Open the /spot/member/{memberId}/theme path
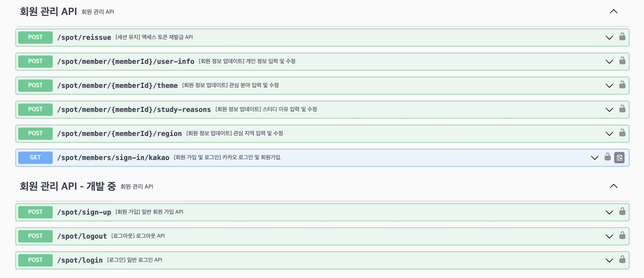 (x=117, y=86)
